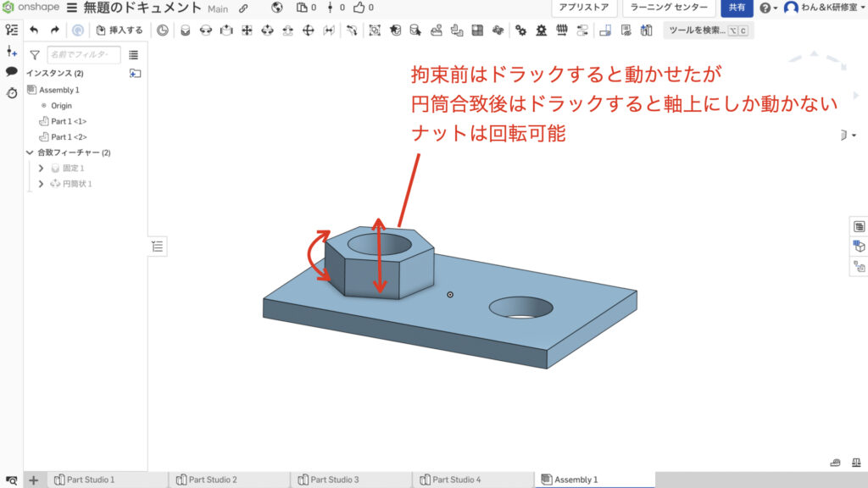Open the わん&K研修室 user account menu
Viewport: 868px width, 488px height.
pos(825,8)
